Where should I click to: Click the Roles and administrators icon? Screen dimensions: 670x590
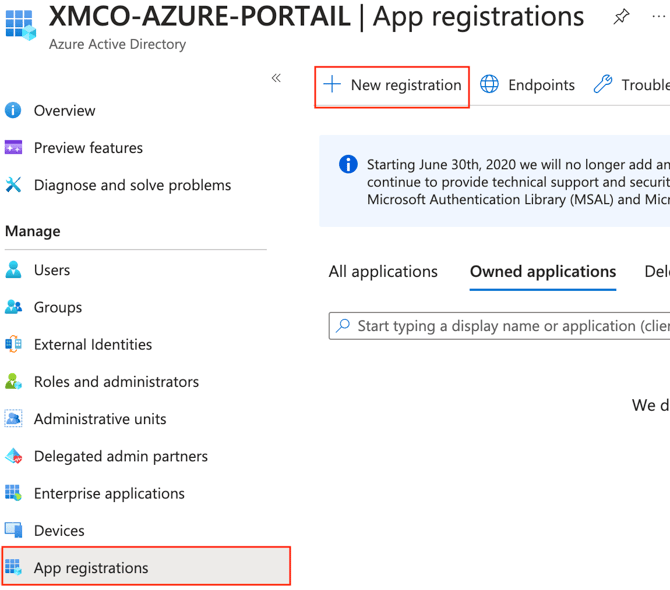click(13, 381)
